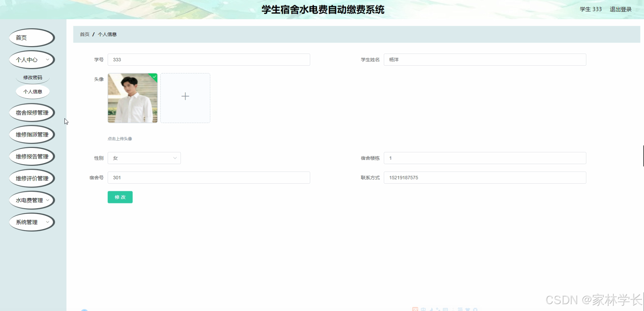The height and width of the screenshot is (311, 644).
Task: Open the Sogou input method logo icon
Action: click(x=415, y=309)
